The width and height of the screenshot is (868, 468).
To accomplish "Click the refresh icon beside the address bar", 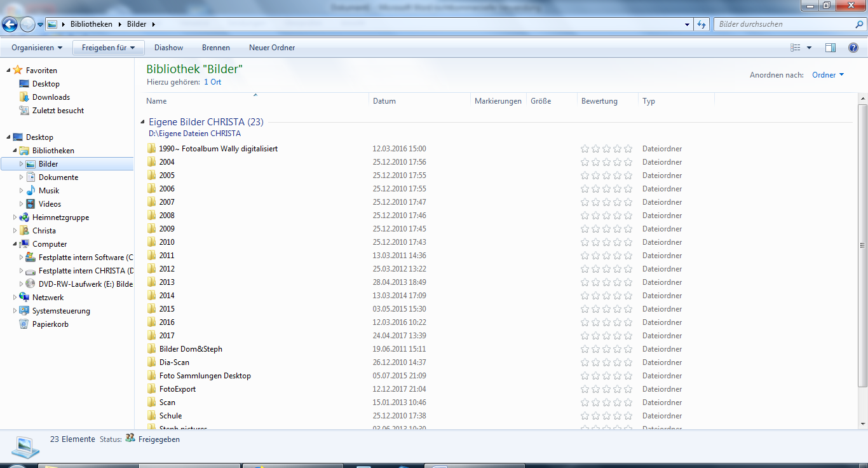I will (702, 24).
